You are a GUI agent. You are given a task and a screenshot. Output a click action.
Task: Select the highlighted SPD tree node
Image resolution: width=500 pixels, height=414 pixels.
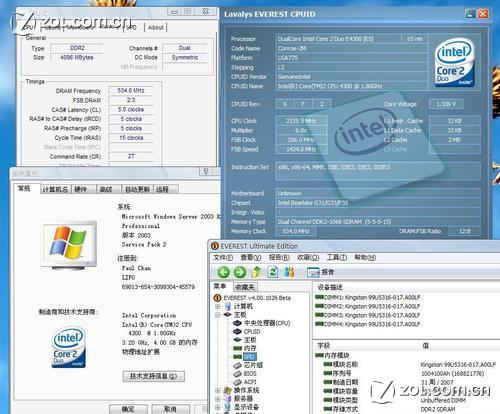pos(249,357)
